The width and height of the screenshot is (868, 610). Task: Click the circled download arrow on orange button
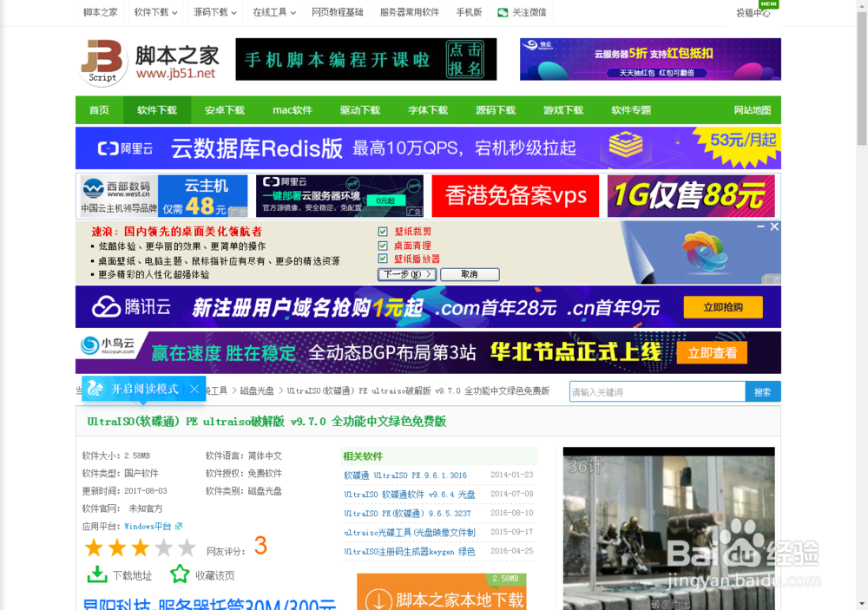[379, 600]
